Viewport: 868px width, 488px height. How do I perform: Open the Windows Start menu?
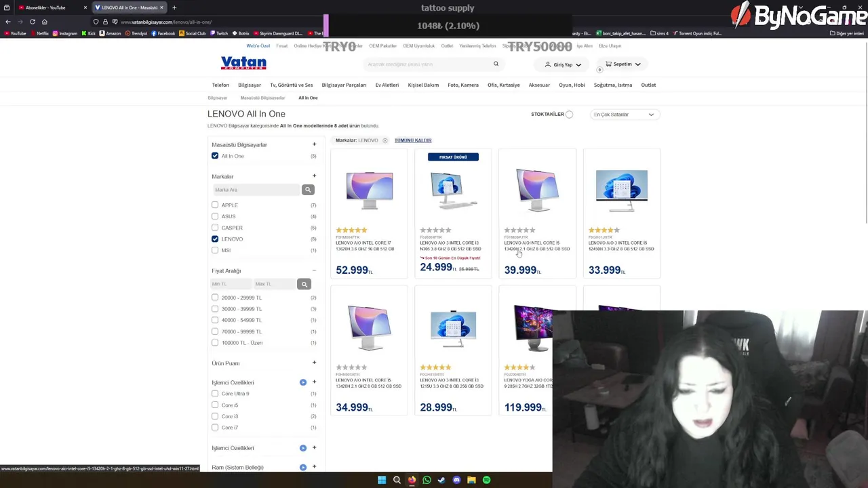click(x=382, y=480)
